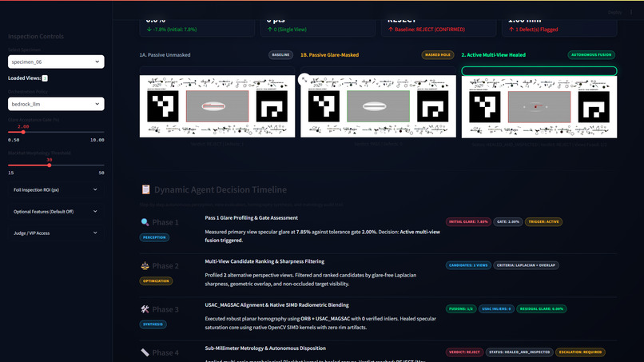Open the specimen_06 select dropdown
The image size is (644, 362).
[x=56, y=62]
